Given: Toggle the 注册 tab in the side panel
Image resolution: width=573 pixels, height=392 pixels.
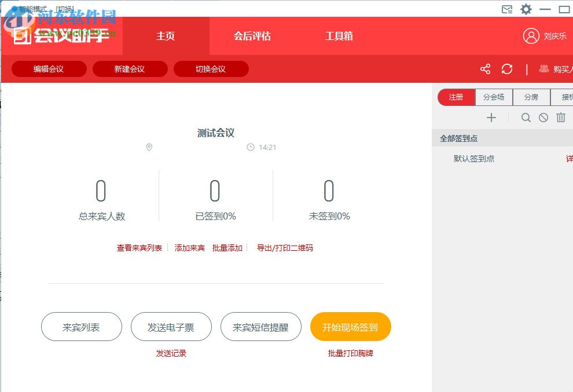Looking at the screenshot, I should tap(456, 97).
